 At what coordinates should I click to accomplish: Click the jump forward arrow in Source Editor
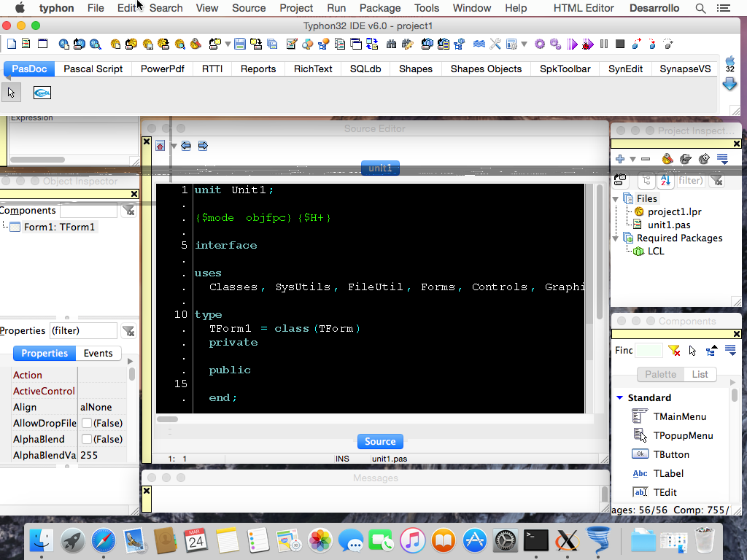coord(203,146)
